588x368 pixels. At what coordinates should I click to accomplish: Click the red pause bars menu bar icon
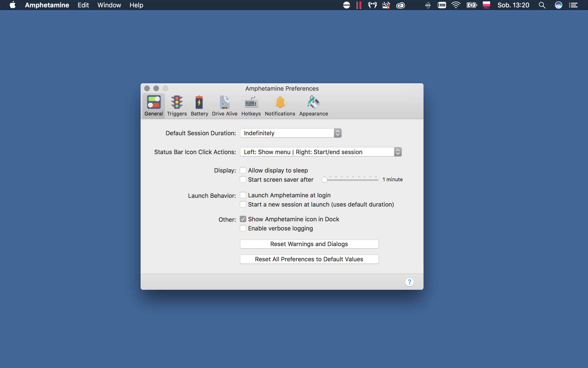pyautogui.click(x=359, y=5)
